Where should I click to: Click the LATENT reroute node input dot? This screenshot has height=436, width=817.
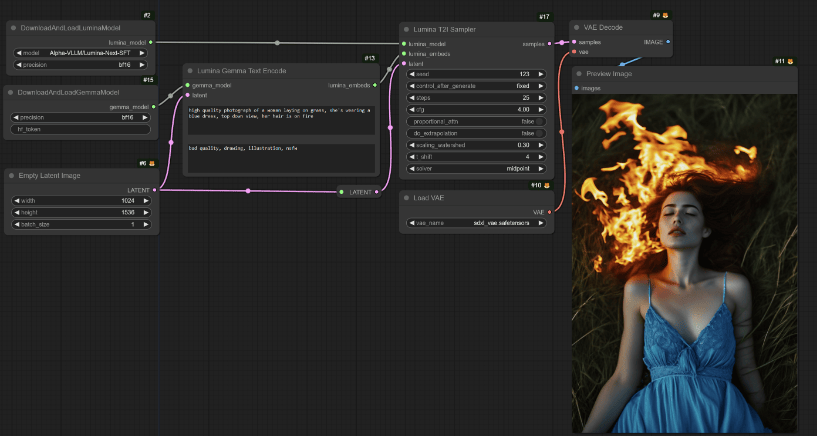(341, 191)
